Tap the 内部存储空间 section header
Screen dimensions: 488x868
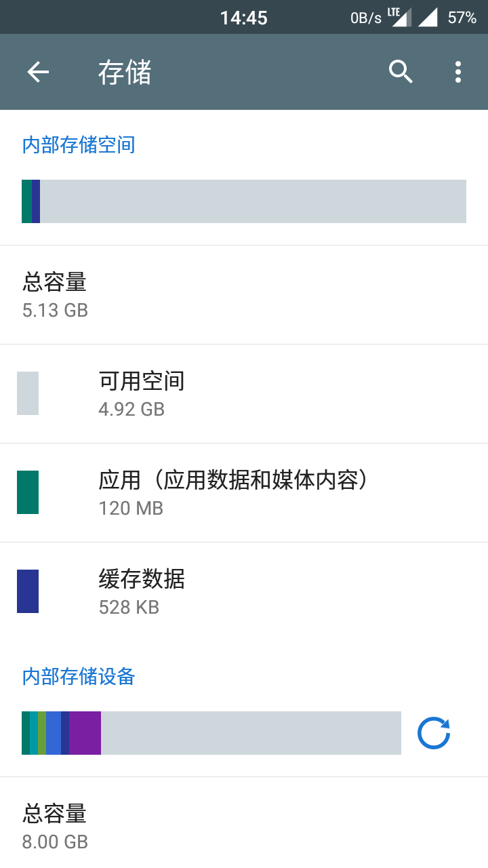[79, 145]
